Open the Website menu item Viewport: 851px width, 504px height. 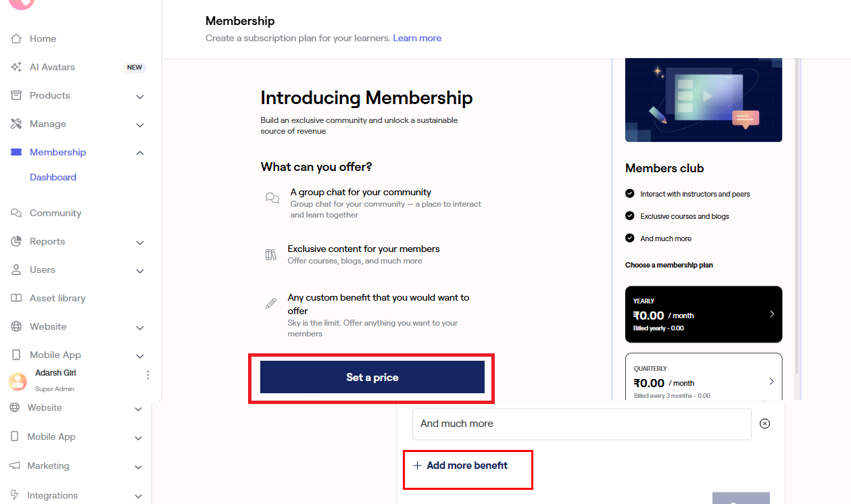(48, 327)
